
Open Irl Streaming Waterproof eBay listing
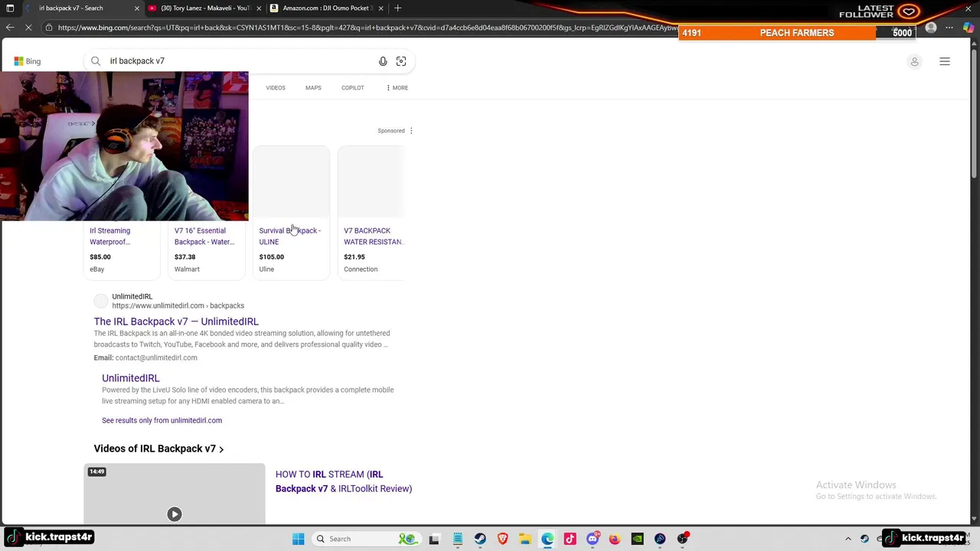[x=110, y=236]
